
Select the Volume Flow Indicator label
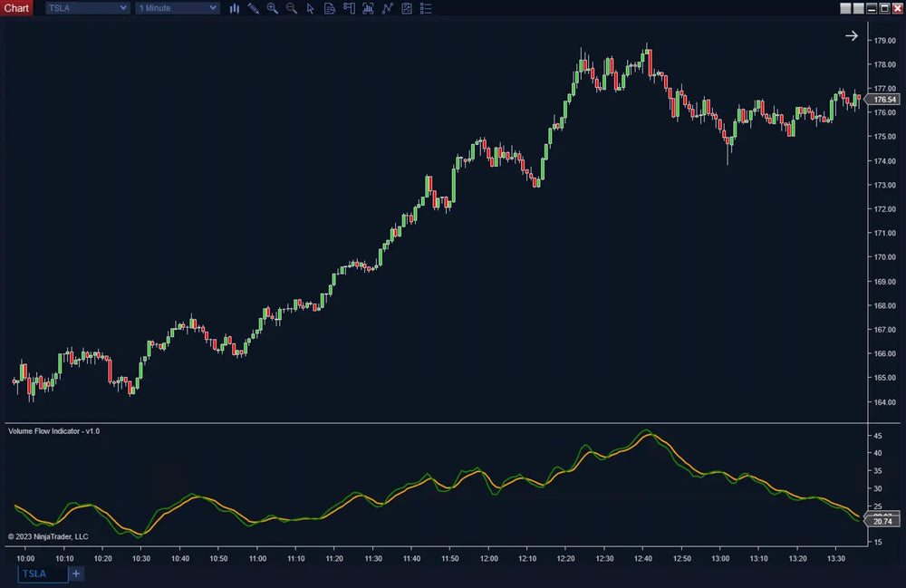(53, 431)
